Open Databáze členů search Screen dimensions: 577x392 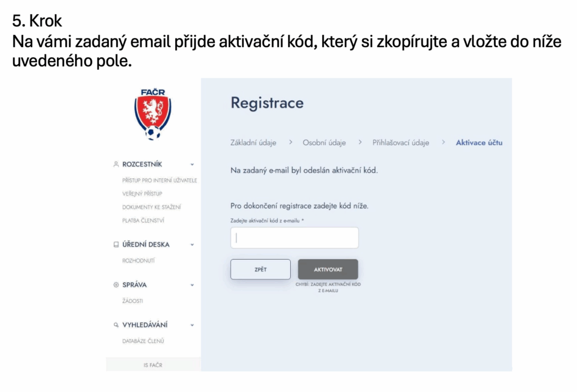[143, 341]
